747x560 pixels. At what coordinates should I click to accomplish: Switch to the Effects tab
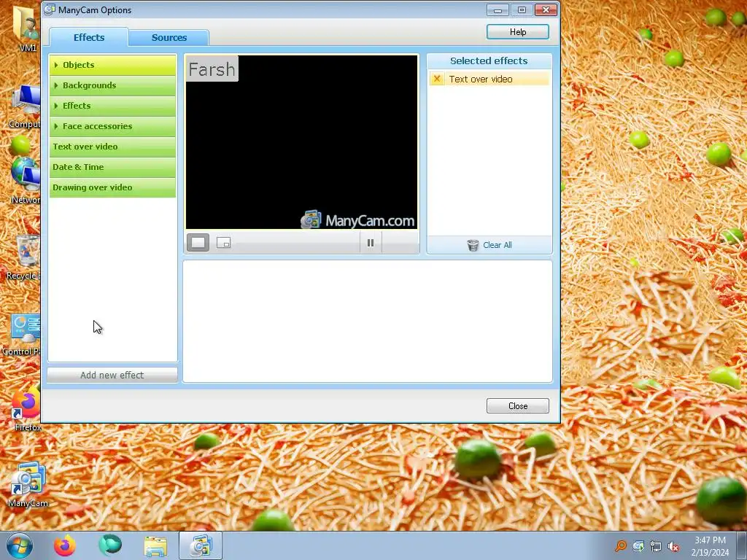coord(88,37)
